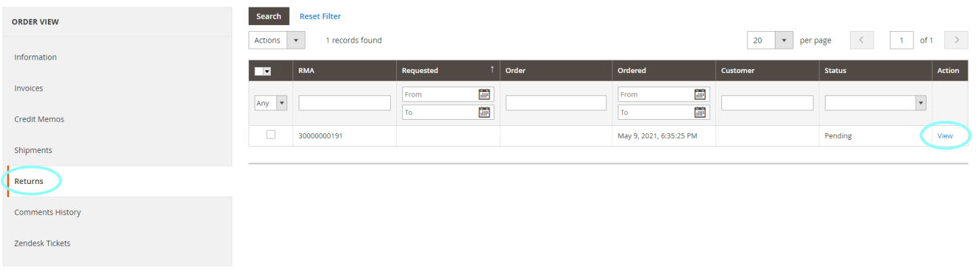
Task: Sort by the Order column header
Action: (556, 70)
